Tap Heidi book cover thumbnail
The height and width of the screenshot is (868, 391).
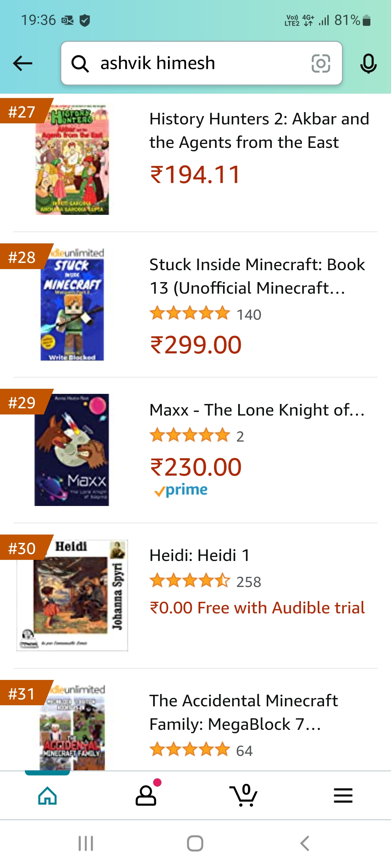point(72,595)
